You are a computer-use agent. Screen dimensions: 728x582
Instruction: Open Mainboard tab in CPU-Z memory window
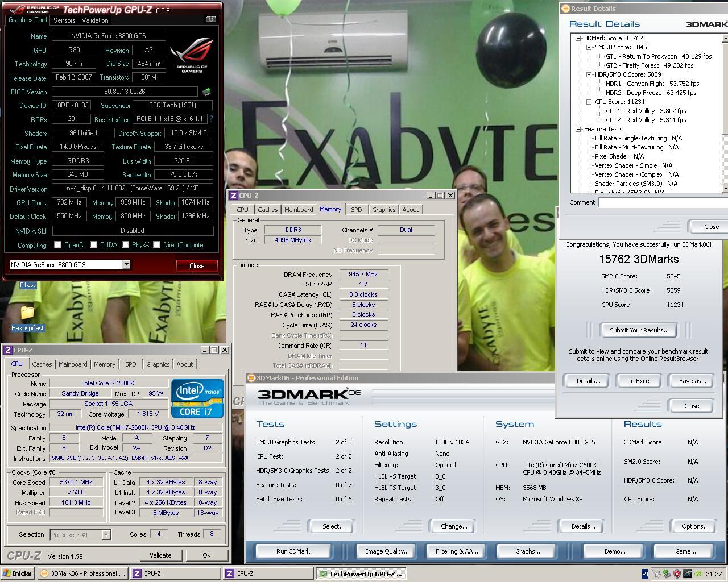[x=299, y=210]
